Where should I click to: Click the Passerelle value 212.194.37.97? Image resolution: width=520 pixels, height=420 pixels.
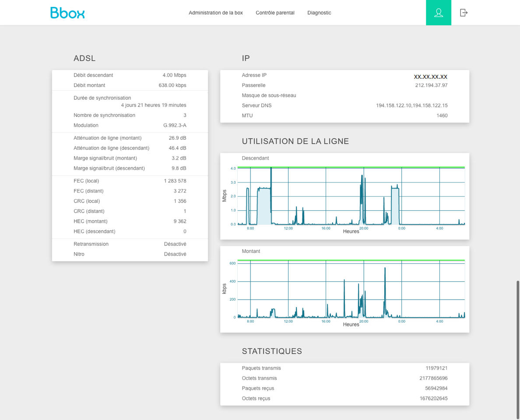click(x=431, y=85)
